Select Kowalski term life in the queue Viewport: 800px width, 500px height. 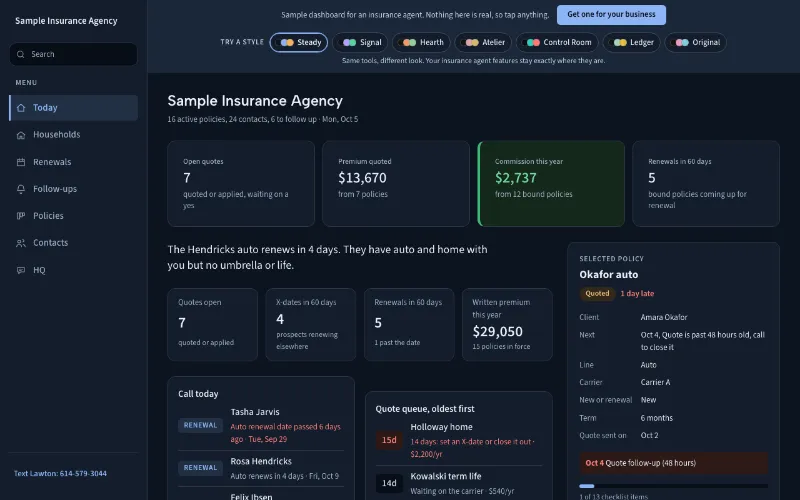pos(459,483)
